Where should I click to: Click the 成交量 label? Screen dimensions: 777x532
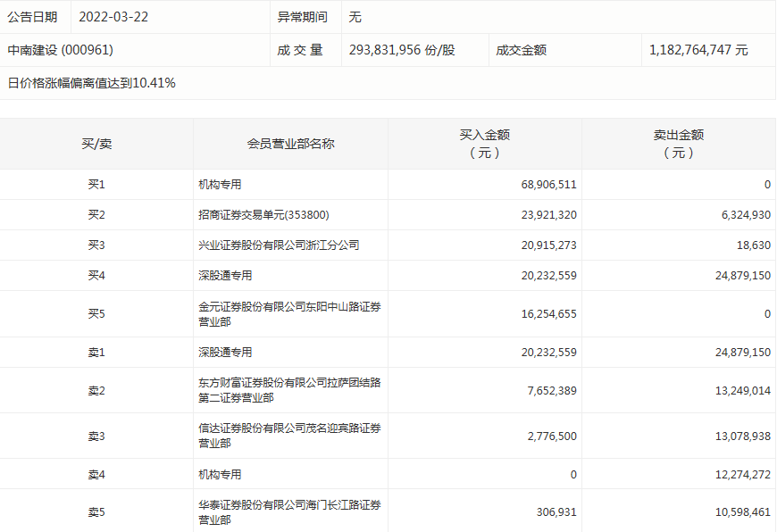tap(300, 50)
